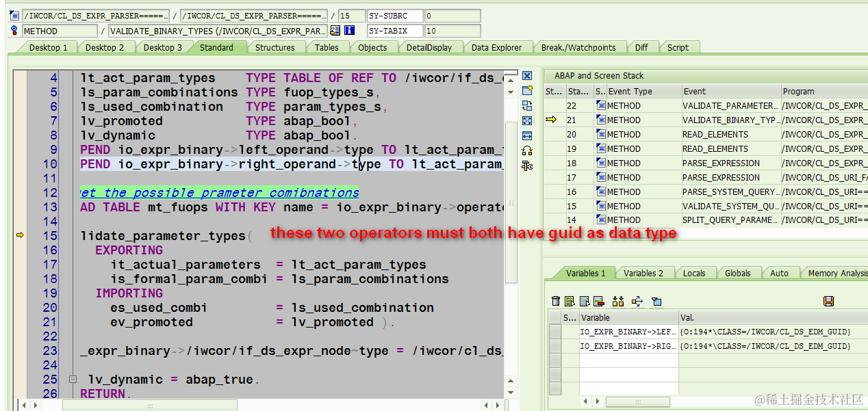Click the Program column header in stack
Viewport: 868px width, 411px height.
point(825,91)
